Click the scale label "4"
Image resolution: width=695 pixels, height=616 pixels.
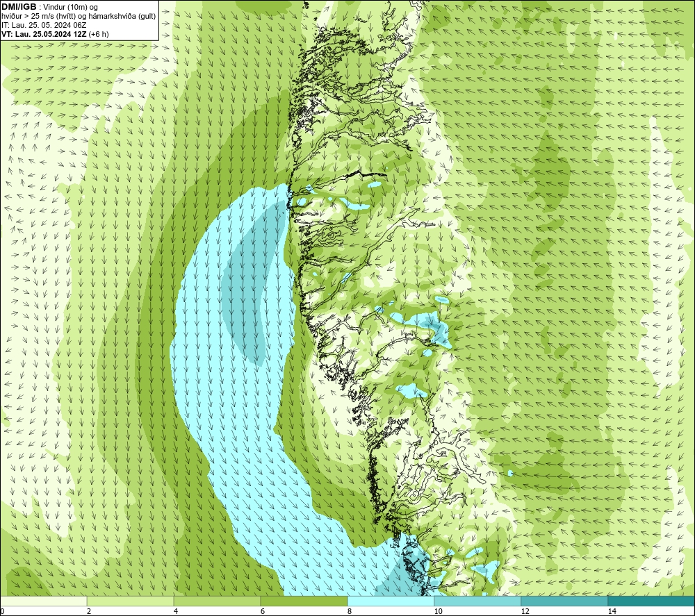pyautogui.click(x=176, y=611)
